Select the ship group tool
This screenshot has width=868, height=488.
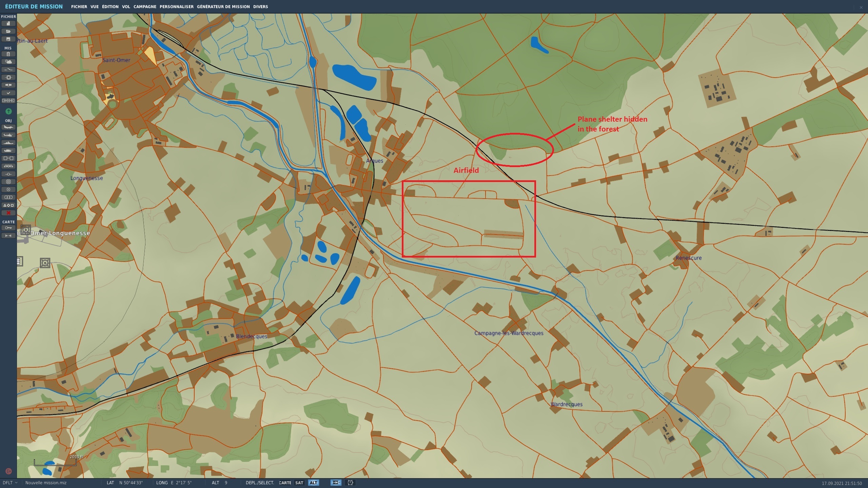pos(8,143)
